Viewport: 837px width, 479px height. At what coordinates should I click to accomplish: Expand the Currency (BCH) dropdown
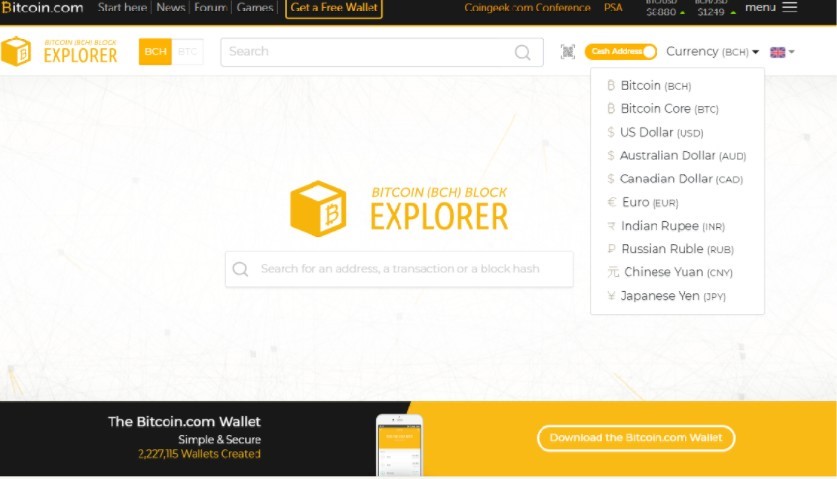point(712,52)
